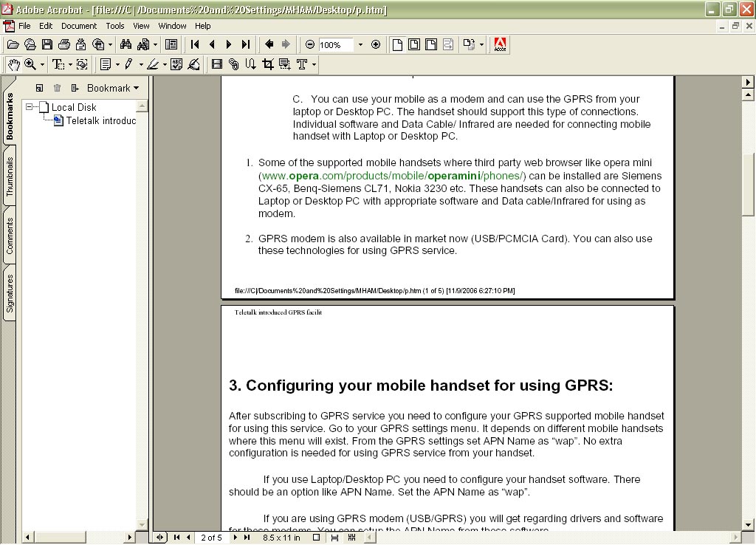Open the TouchUp Text tool dropdown
The height and width of the screenshot is (545, 756).
tap(314, 64)
